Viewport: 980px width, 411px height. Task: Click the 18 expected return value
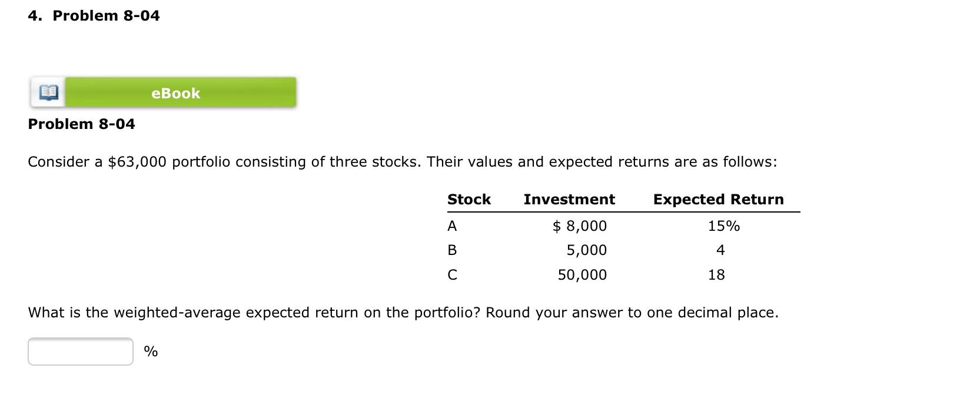click(716, 274)
